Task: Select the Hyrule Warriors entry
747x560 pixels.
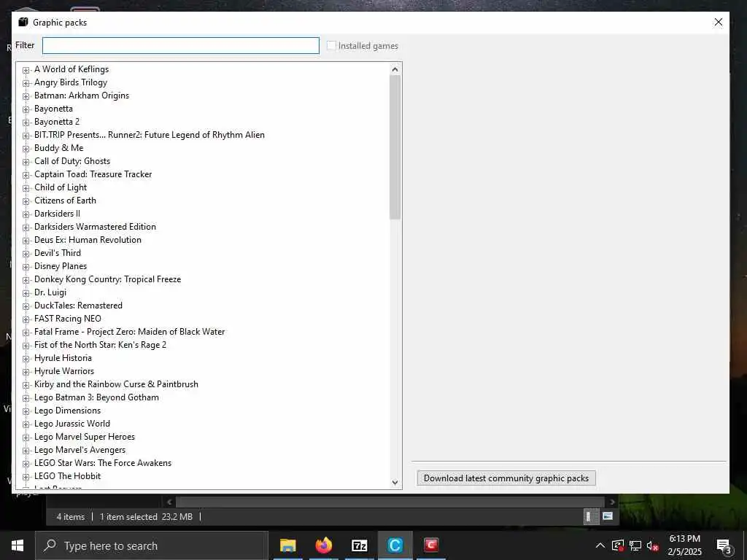Action: (x=64, y=371)
